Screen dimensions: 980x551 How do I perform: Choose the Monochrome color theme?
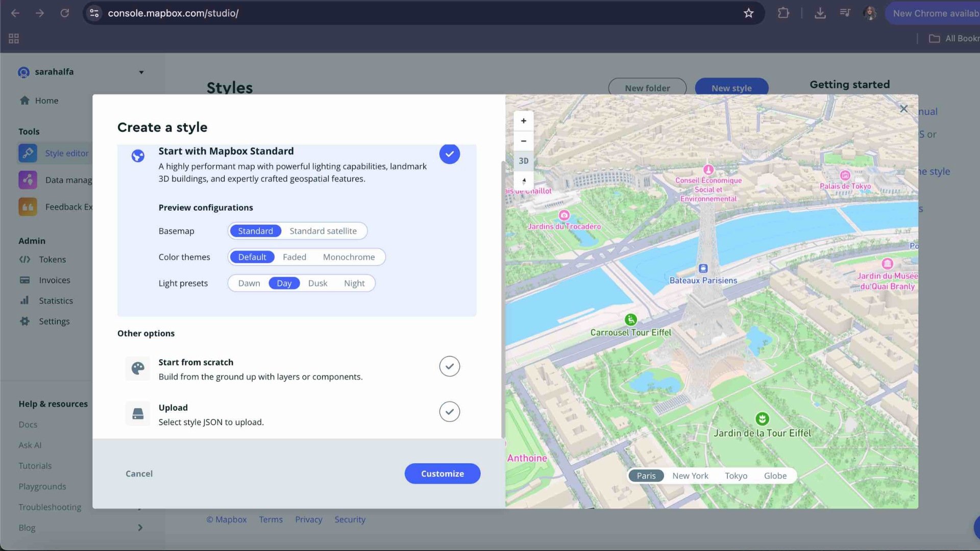[349, 257]
